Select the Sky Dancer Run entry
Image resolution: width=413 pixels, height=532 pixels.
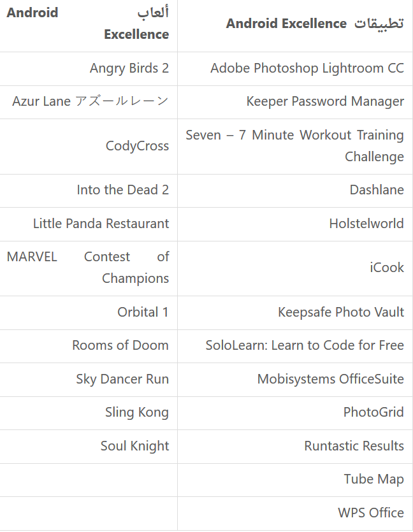tap(122, 379)
